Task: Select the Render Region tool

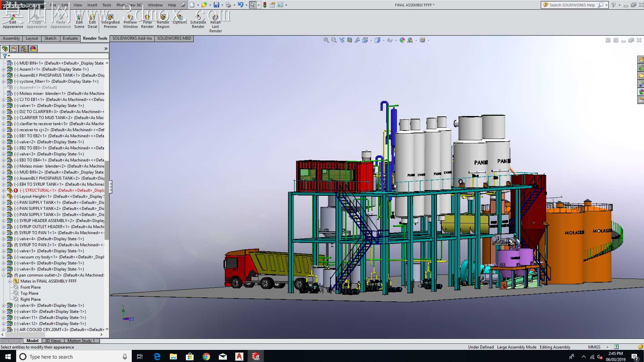Action: (x=163, y=22)
